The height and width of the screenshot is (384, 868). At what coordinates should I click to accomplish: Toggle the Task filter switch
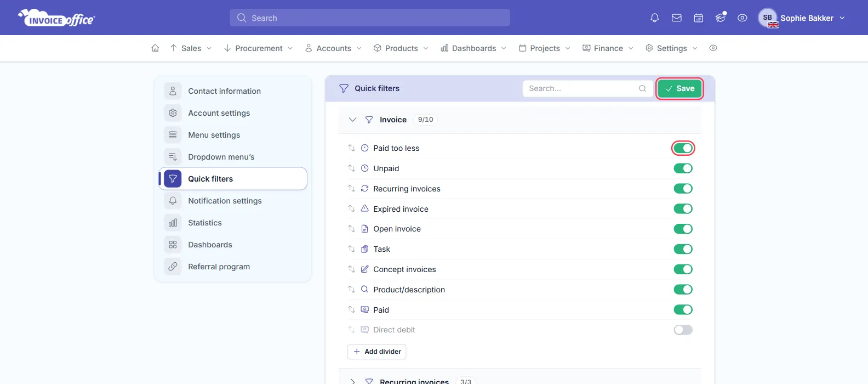(x=683, y=249)
